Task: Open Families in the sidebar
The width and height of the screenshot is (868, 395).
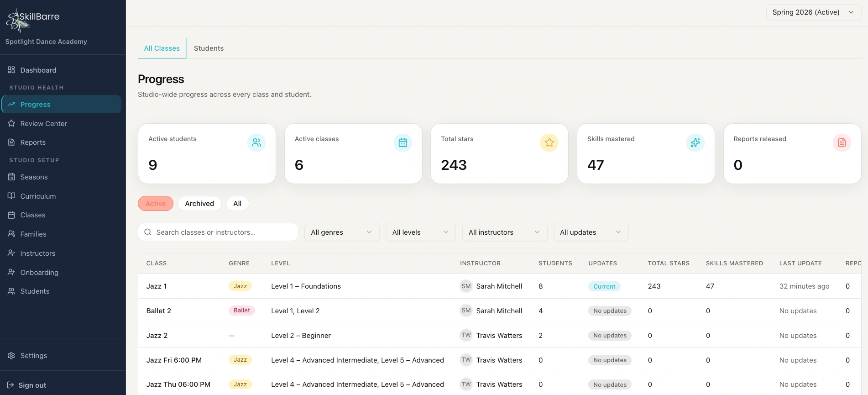Action: click(61, 234)
